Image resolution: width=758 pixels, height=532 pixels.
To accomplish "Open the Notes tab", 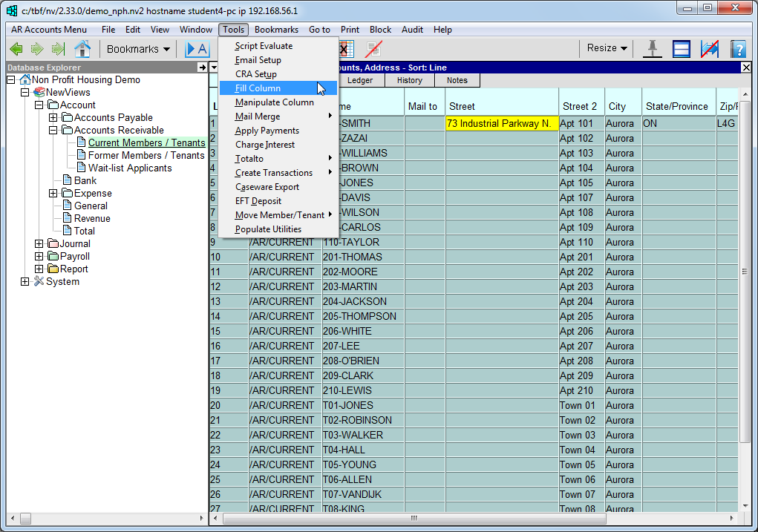I will (x=457, y=80).
